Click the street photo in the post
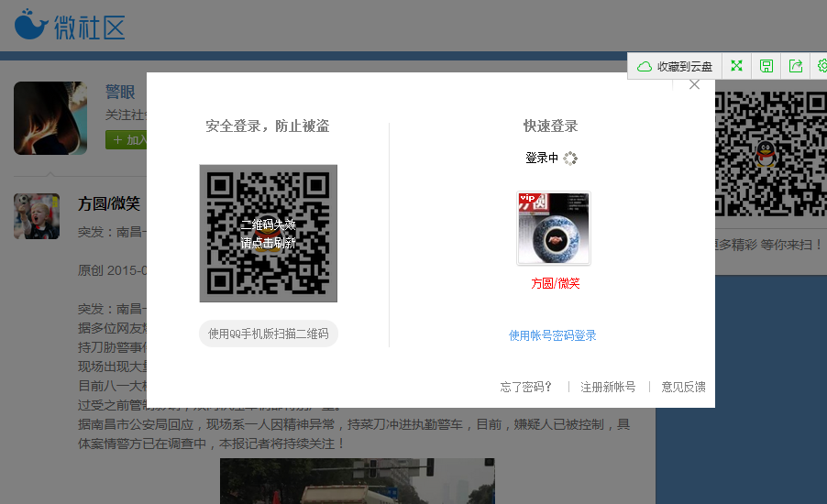 click(357, 481)
